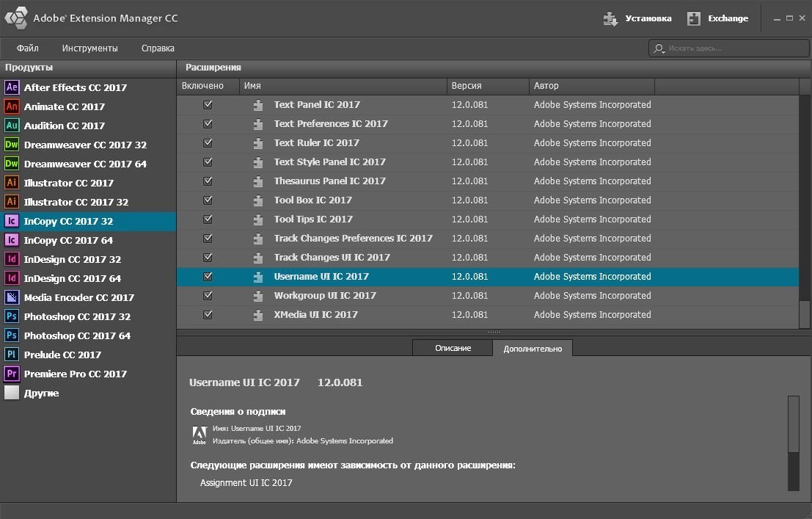This screenshot has width=812, height=519.
Task: Sort extensions by the Имя column header
Action: pos(343,86)
